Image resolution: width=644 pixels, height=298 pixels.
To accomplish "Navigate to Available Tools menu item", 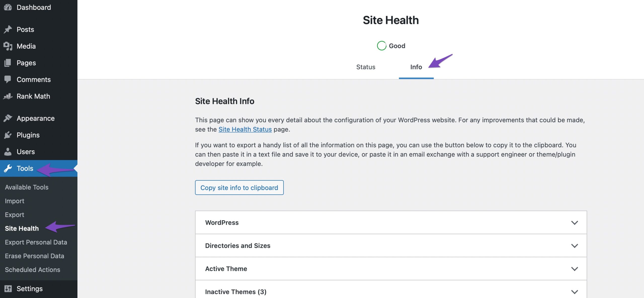I will (26, 187).
